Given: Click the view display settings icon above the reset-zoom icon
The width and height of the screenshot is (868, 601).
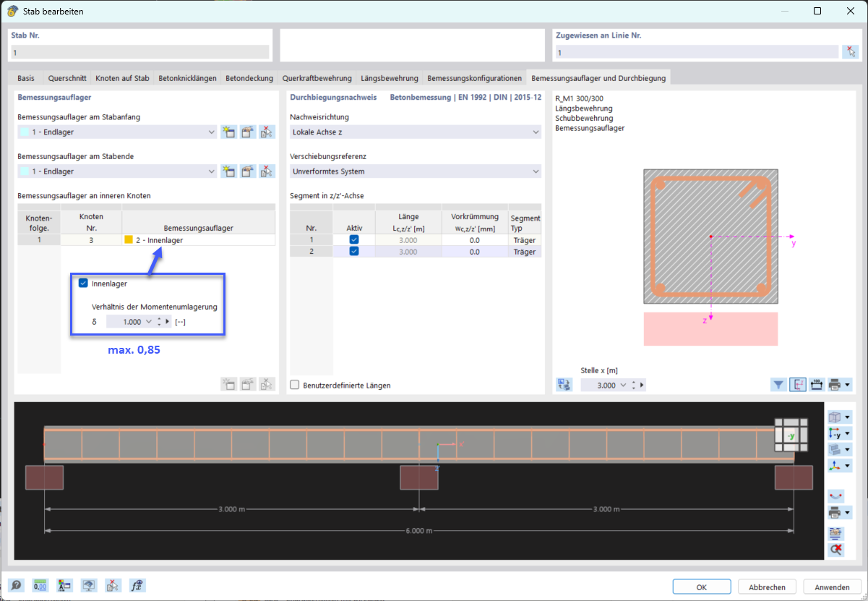Looking at the screenshot, I should tap(836, 533).
